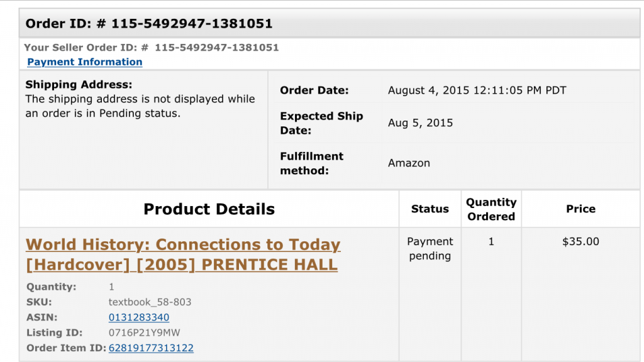
Task: Click the Status column header
Action: pos(430,209)
